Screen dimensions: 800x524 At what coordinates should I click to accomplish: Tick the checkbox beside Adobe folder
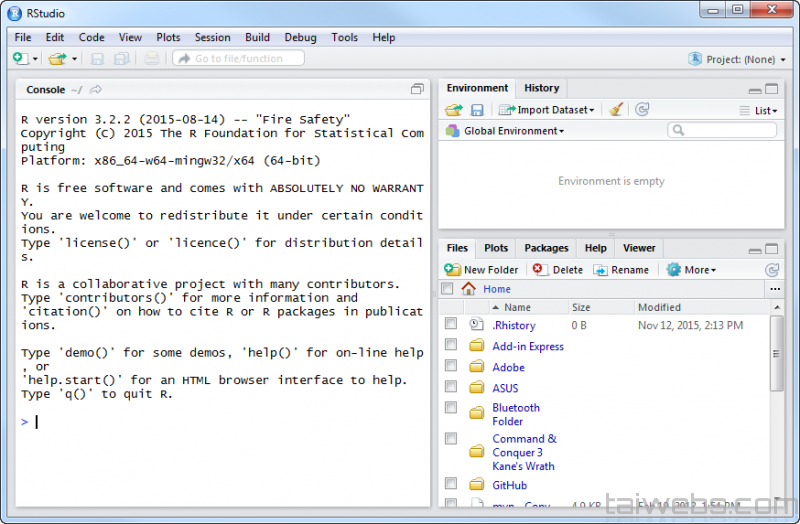click(451, 366)
